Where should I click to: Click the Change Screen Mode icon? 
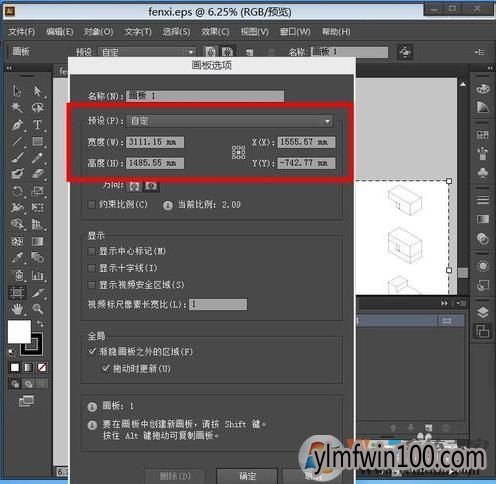coord(26,401)
